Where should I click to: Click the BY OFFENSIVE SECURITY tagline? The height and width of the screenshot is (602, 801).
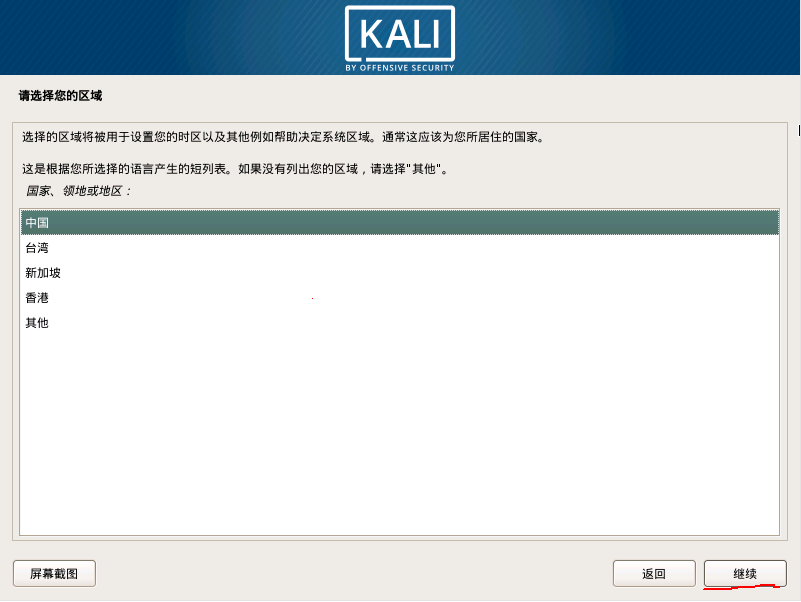click(x=400, y=68)
